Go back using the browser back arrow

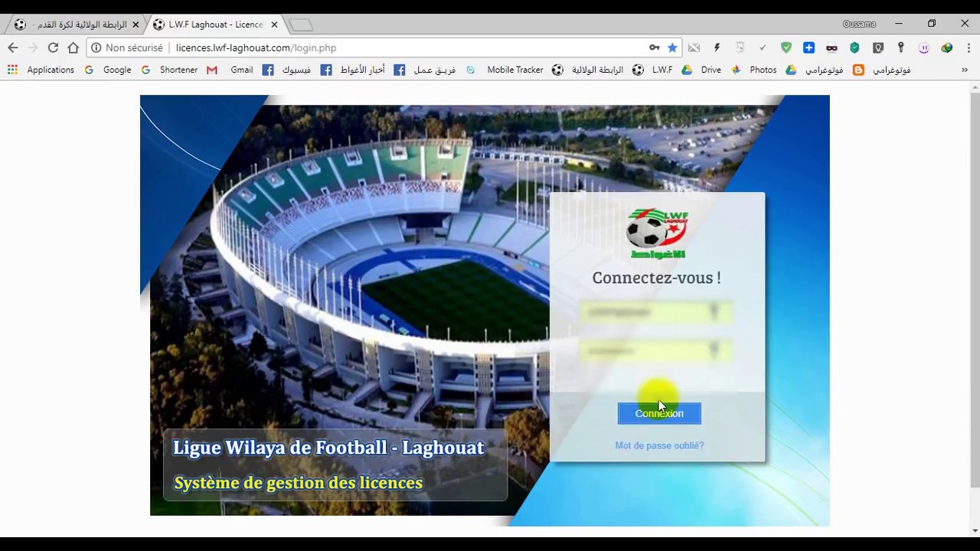(x=13, y=47)
